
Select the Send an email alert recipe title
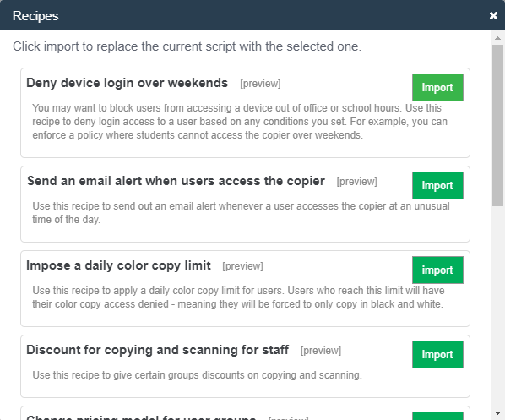click(176, 181)
